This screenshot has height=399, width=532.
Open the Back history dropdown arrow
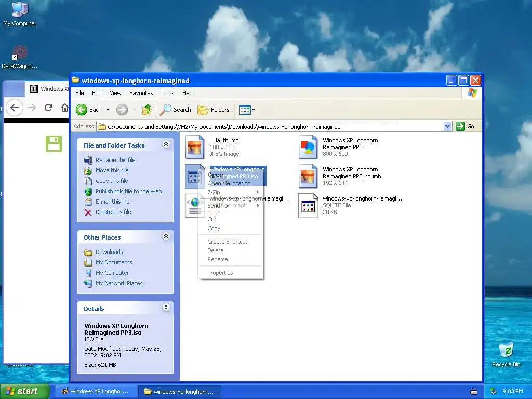(x=108, y=110)
